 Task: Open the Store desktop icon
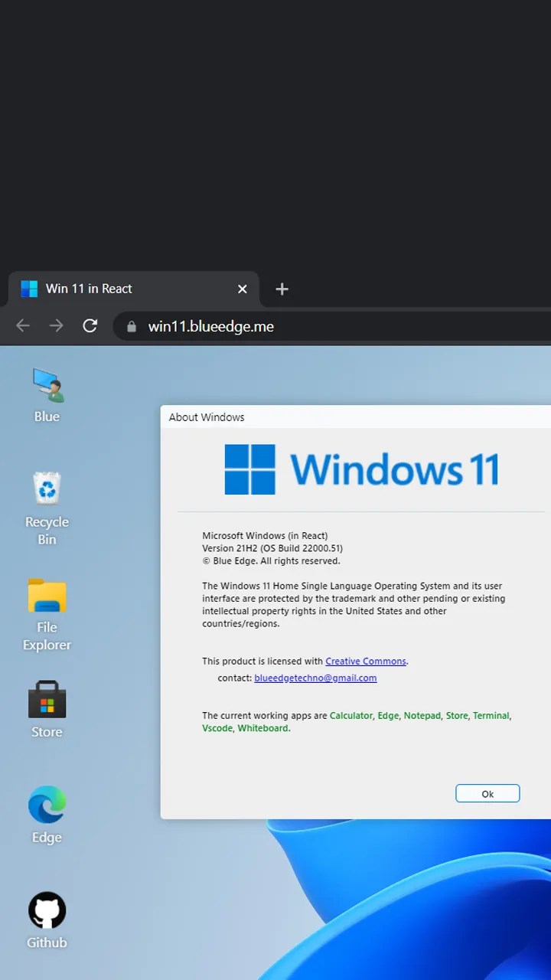[47, 710]
